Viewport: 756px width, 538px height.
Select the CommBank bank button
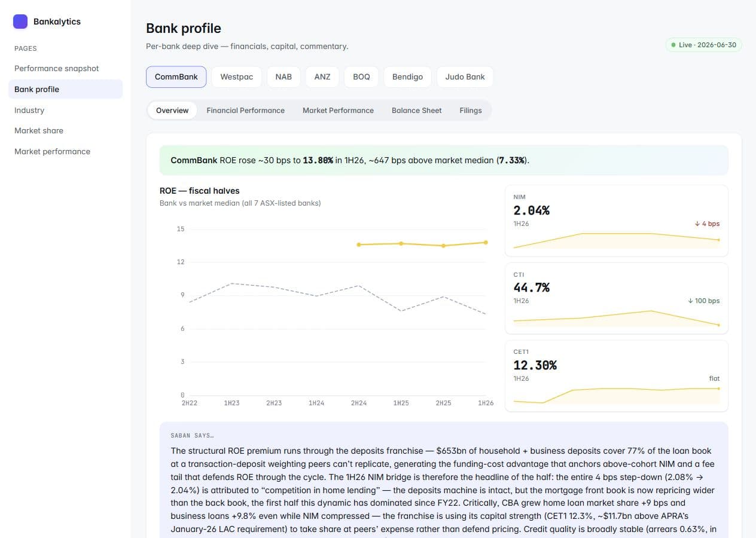(x=176, y=77)
